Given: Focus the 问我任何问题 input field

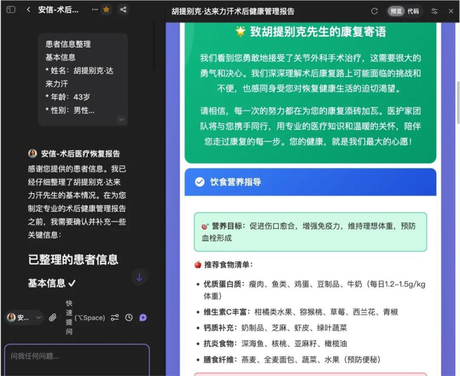Looking at the screenshot, I should (77, 360).
